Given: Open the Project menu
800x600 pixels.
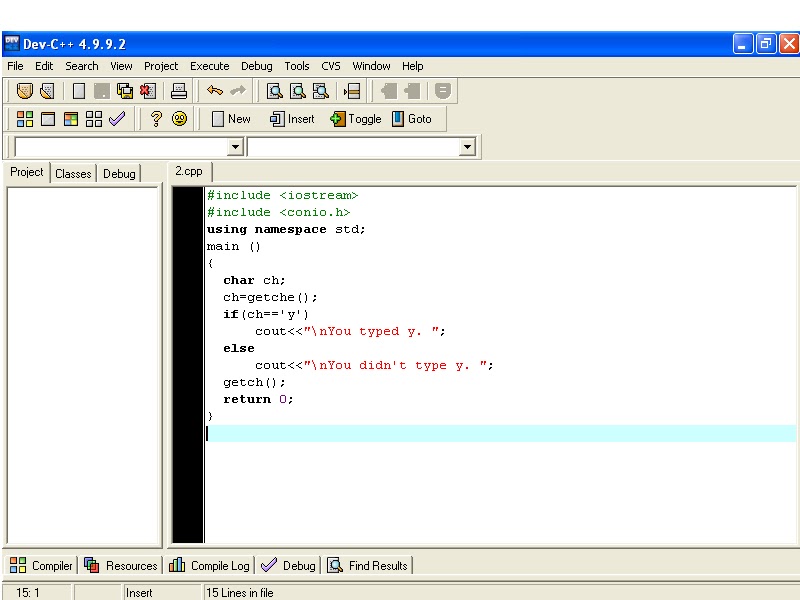Looking at the screenshot, I should [x=161, y=66].
